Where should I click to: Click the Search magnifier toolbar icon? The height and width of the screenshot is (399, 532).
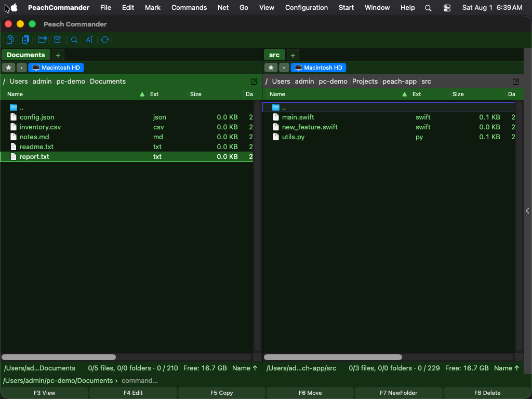(74, 39)
